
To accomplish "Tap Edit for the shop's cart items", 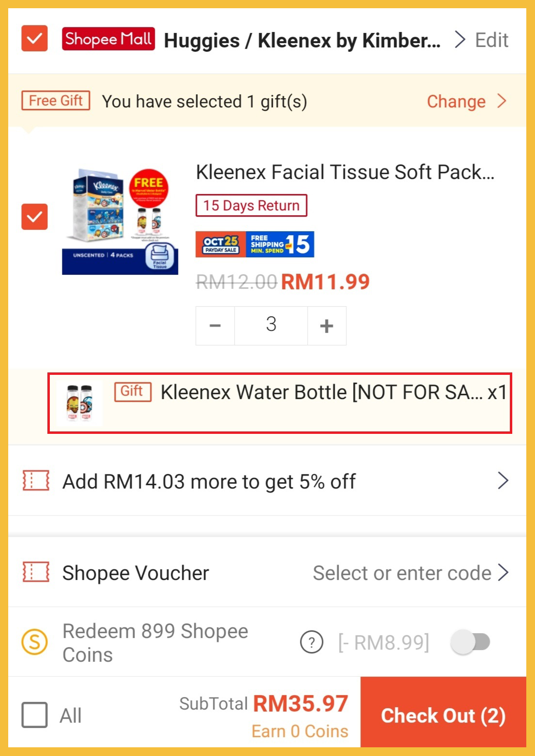I will click(491, 40).
